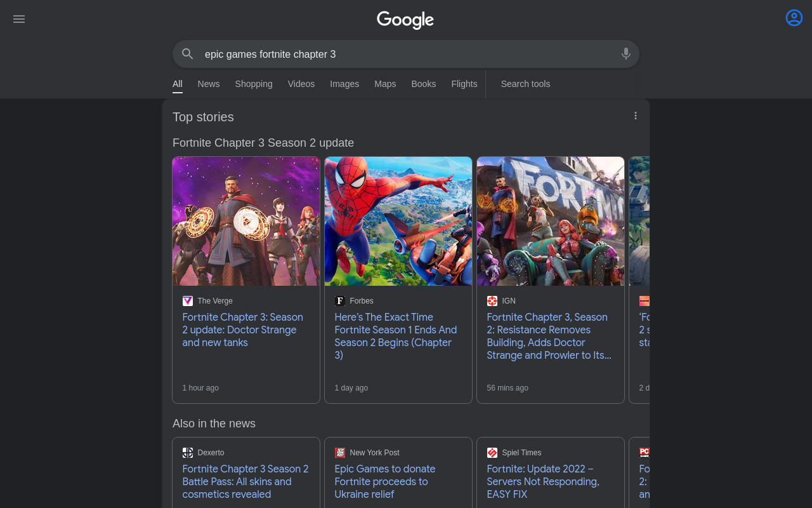The height and width of the screenshot is (508, 812).
Task: Click 'Forbes' source name
Action: click(362, 301)
